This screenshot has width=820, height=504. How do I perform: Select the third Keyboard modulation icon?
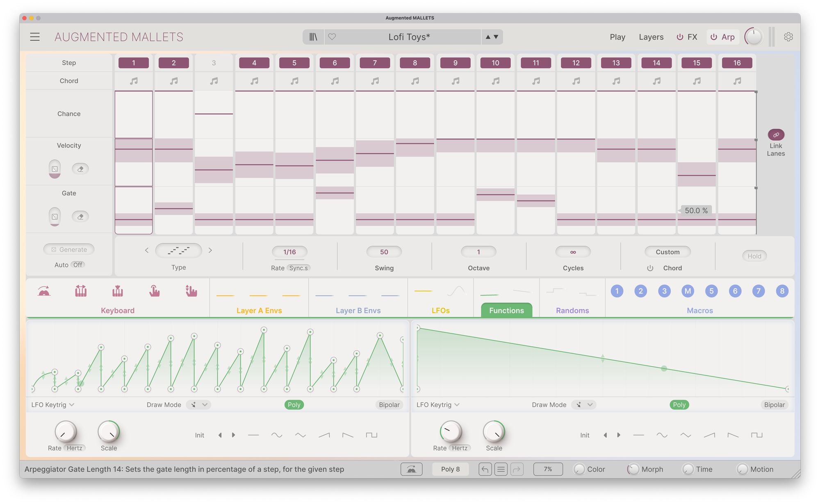coord(118,291)
